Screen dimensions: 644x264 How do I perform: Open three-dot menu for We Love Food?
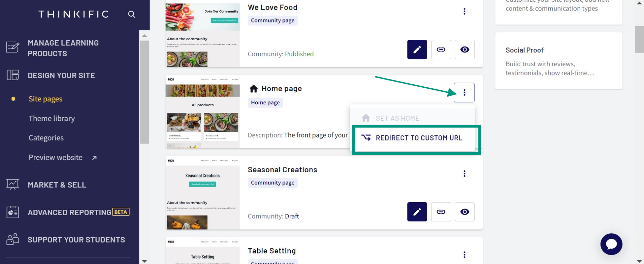pos(464,11)
